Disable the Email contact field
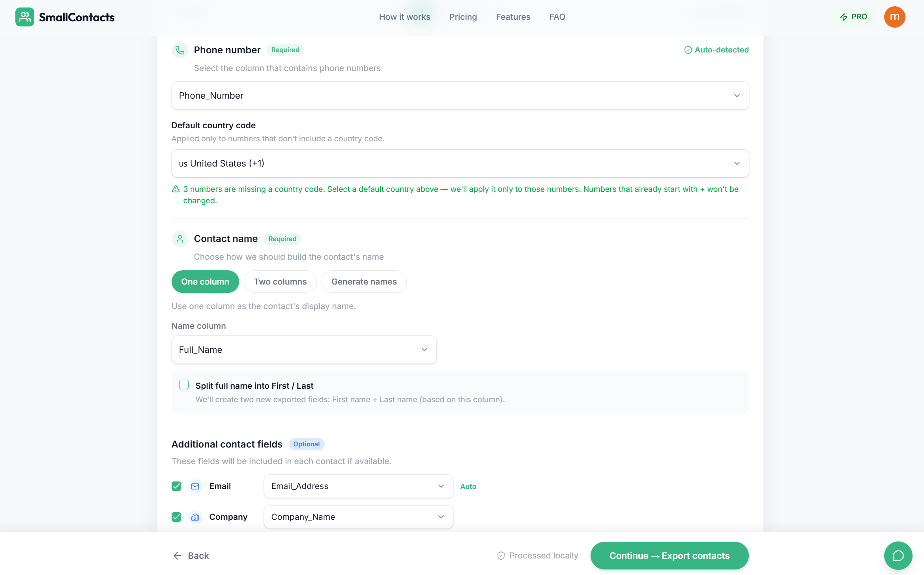The height and width of the screenshot is (575, 924). [176, 486]
